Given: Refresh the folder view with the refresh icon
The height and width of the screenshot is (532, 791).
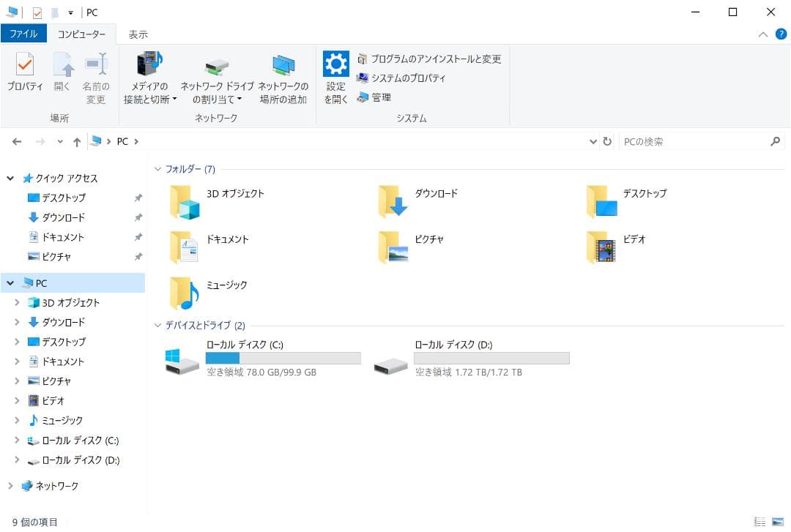Looking at the screenshot, I should point(606,141).
